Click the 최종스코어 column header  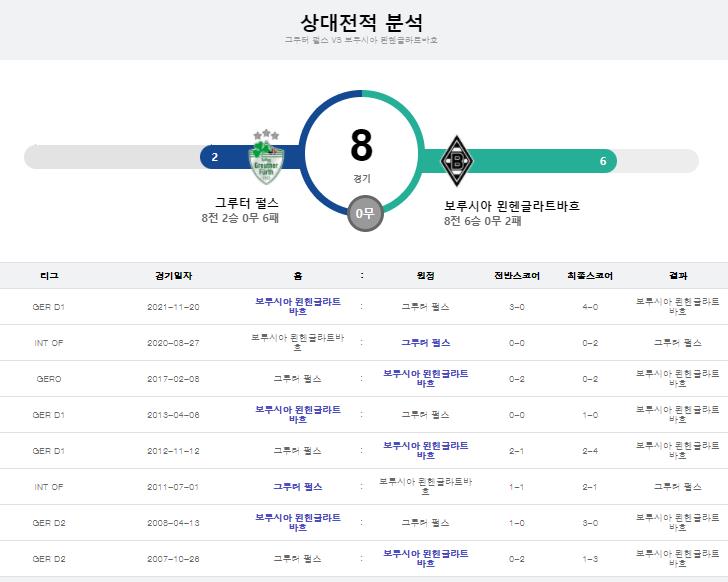[590, 276]
